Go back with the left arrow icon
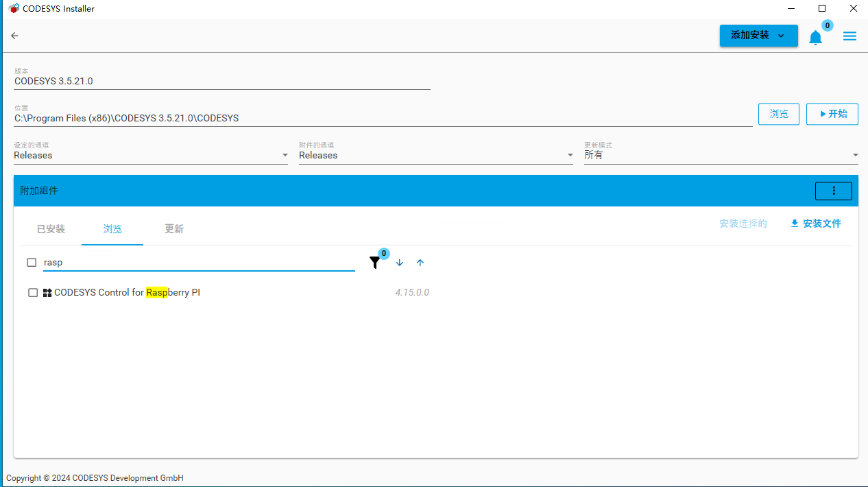Image resolution: width=868 pixels, height=487 pixels. coord(14,36)
